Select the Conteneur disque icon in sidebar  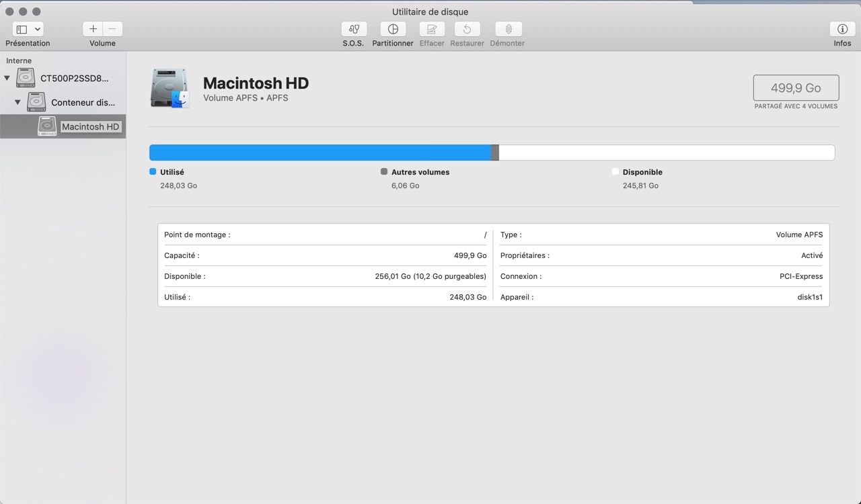click(36, 102)
